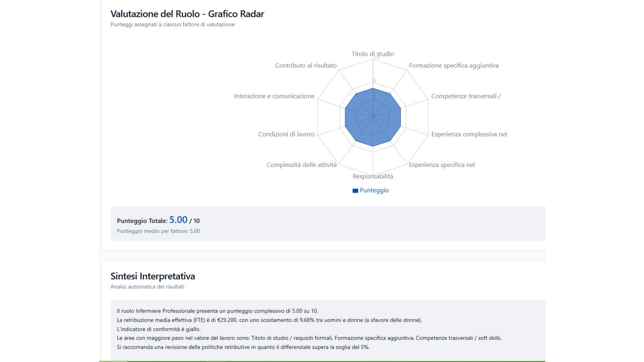Click the radar chart's scale value 10
Screen dimensions: 644x362
376,58
